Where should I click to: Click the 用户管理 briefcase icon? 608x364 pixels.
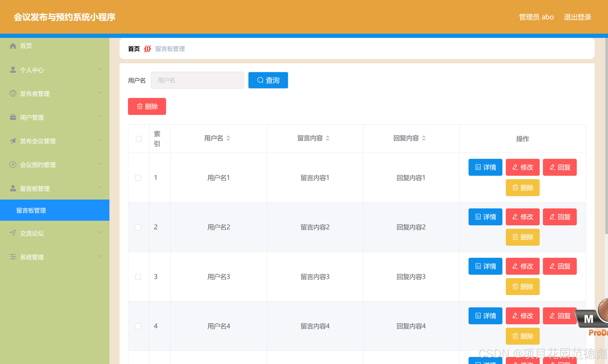tap(13, 117)
